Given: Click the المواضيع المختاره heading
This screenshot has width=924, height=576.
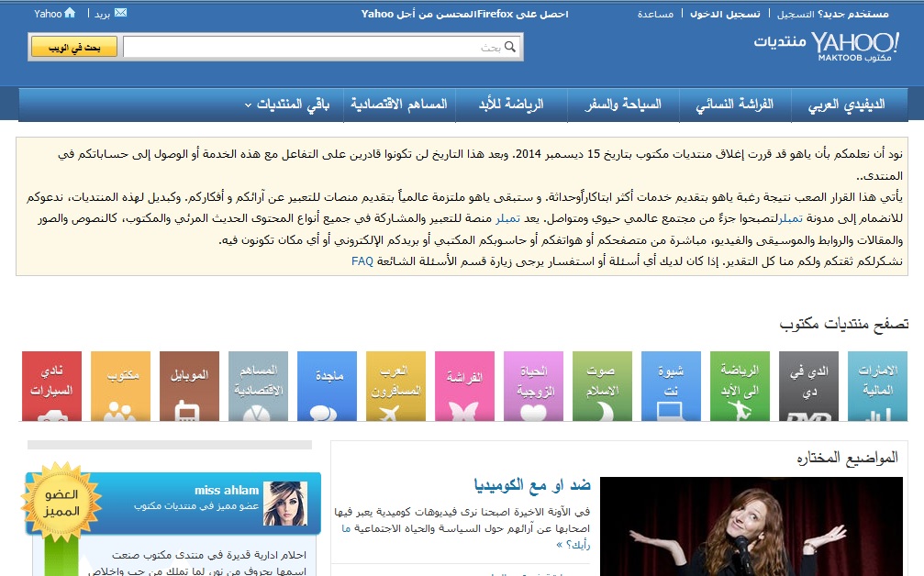Looking at the screenshot, I should [848, 458].
